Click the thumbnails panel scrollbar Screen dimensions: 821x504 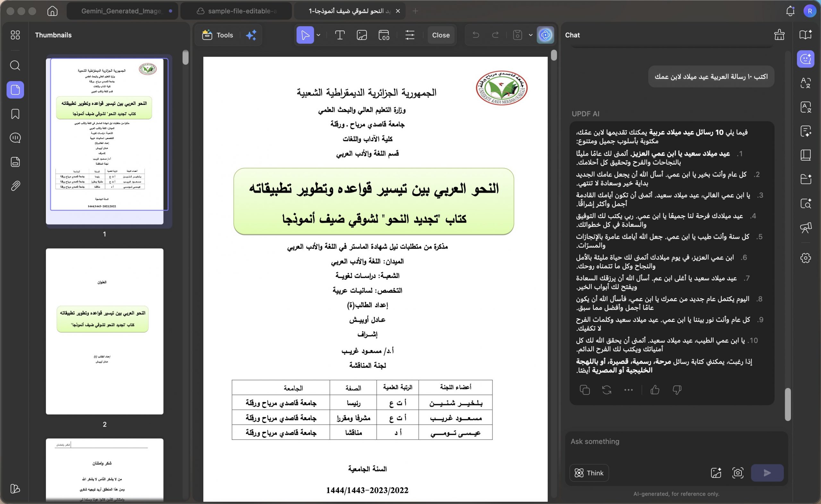point(185,57)
